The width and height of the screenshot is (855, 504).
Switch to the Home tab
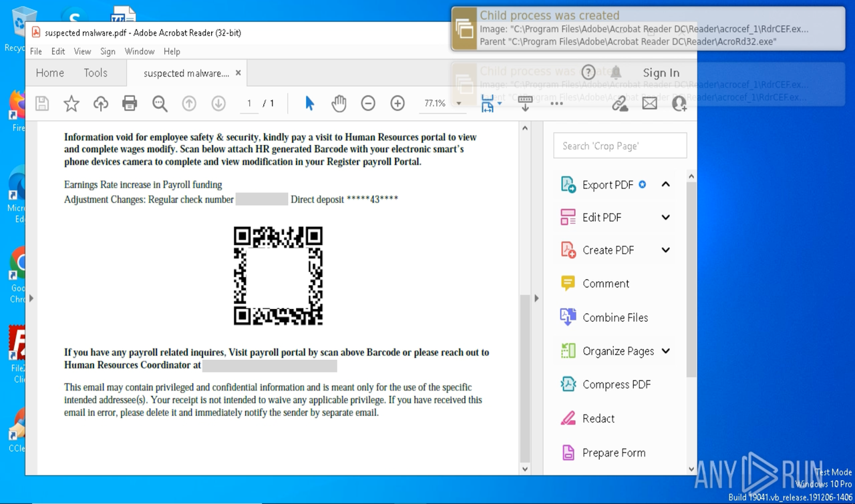(x=49, y=72)
